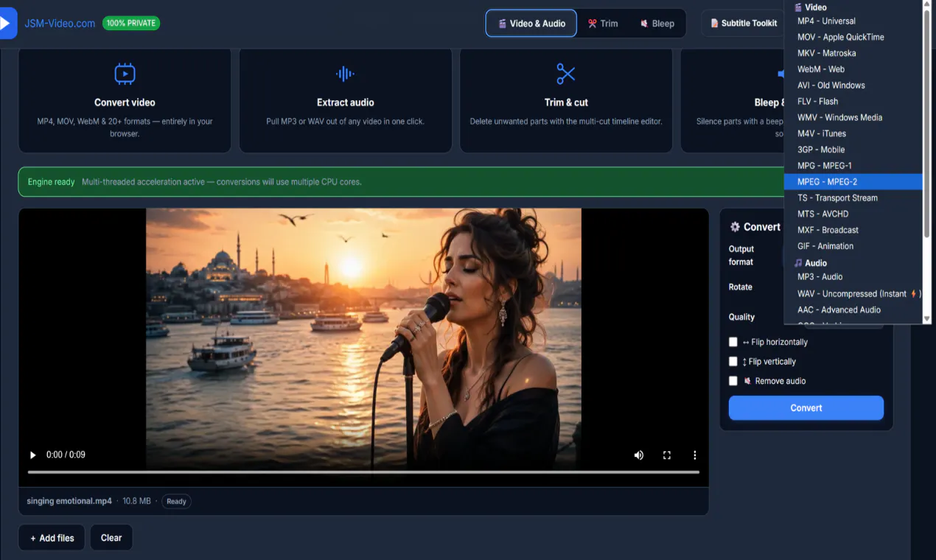Open the Extract audio card heading

pos(346,102)
